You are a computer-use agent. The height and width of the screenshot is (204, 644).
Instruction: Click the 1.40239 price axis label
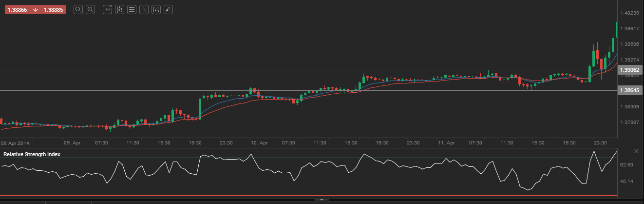click(630, 13)
